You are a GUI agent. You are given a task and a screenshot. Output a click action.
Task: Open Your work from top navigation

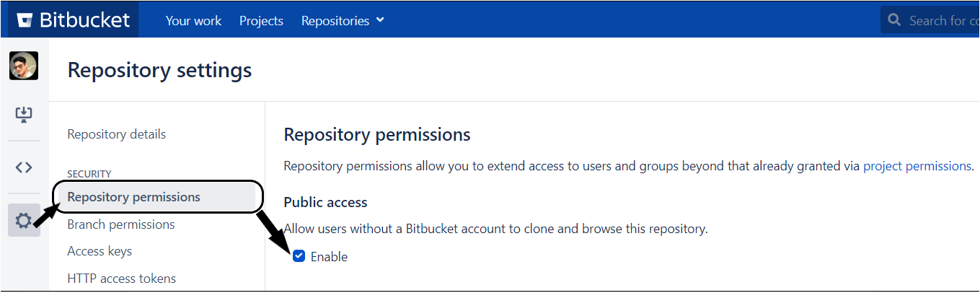click(194, 21)
